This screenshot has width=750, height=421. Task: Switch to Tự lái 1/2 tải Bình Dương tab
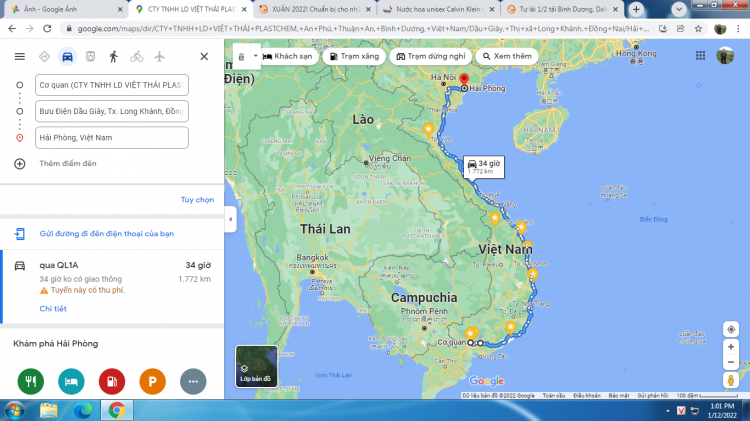562,9
